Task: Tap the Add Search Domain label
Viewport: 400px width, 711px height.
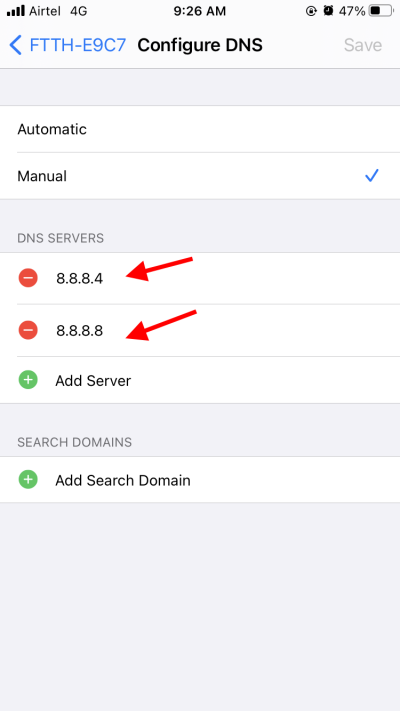Action: pyautogui.click(x=123, y=480)
